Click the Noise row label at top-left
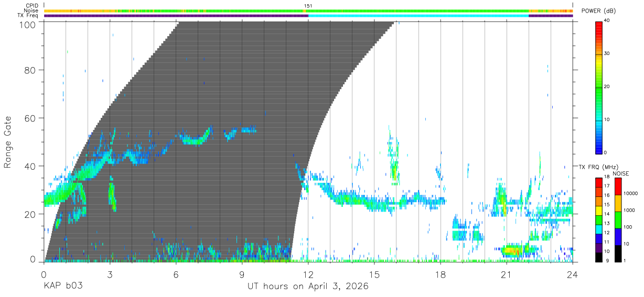The image size is (644, 297). point(31,10)
